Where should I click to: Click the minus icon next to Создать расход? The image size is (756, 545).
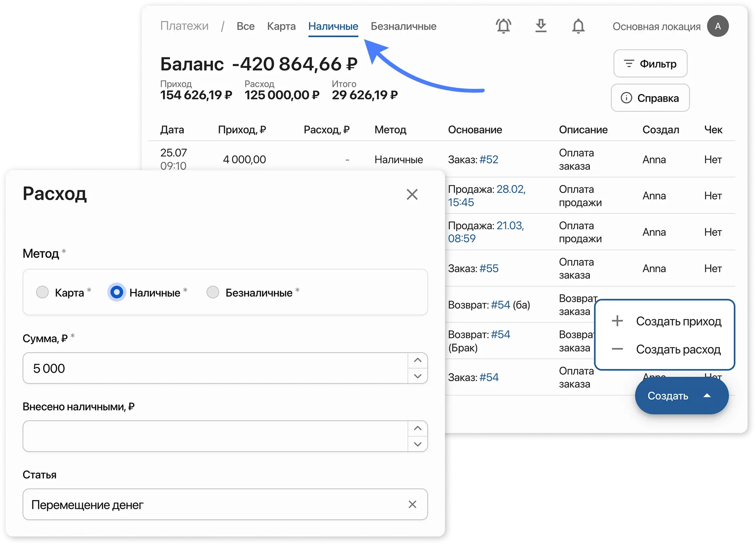point(617,349)
